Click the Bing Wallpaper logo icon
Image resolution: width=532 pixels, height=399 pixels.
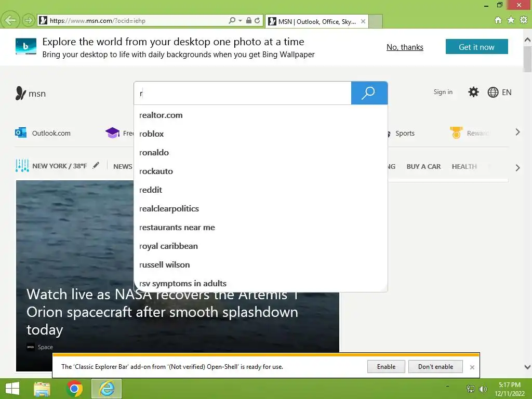tap(26, 46)
